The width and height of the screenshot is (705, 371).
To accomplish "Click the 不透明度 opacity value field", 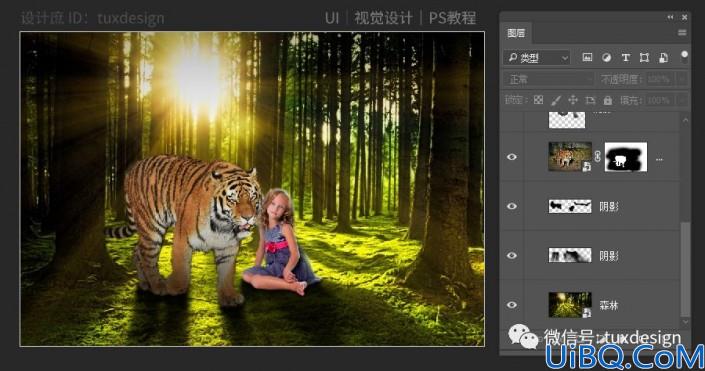I will (x=660, y=80).
